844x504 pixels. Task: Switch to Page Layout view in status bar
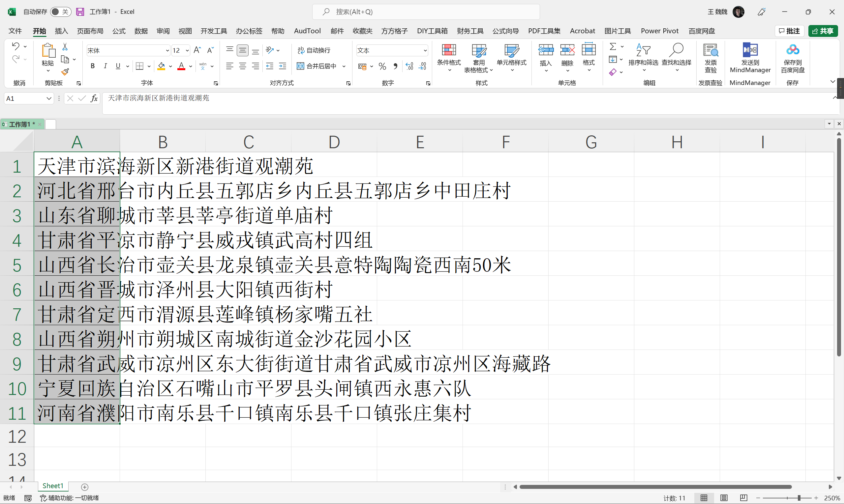point(724,498)
